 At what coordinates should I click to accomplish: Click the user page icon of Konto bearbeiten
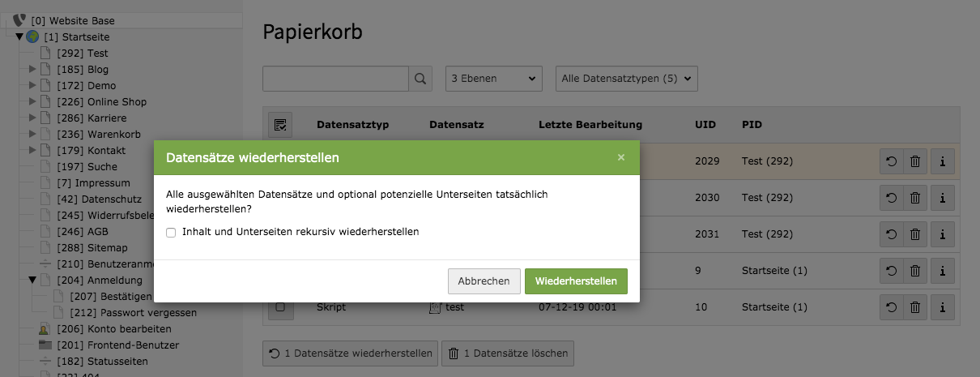(45, 328)
